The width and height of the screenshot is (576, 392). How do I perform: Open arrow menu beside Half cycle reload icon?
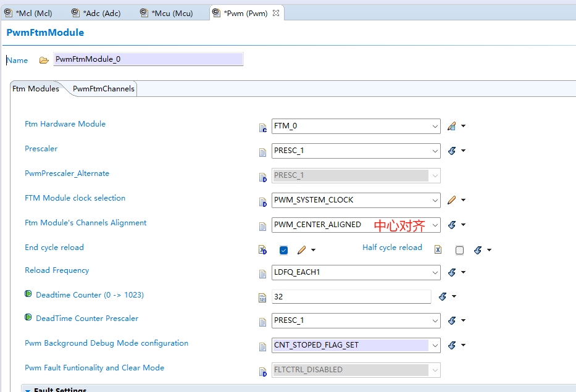[490, 250]
